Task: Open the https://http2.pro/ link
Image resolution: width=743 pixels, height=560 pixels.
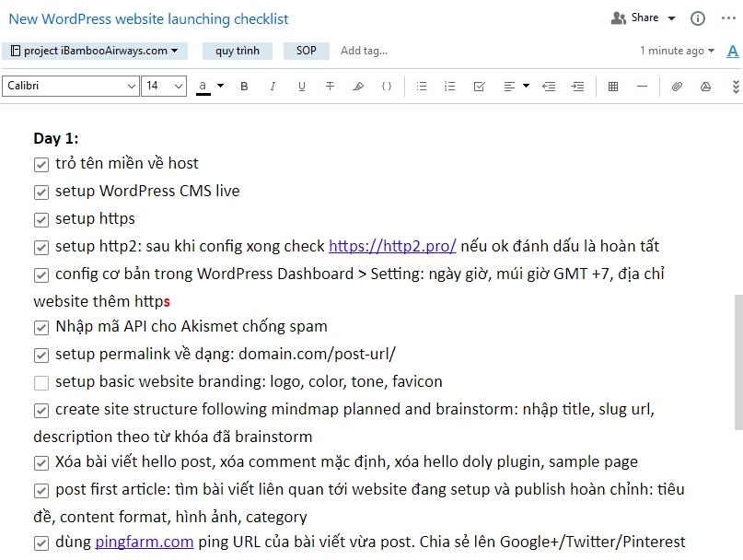Action: 392,246
